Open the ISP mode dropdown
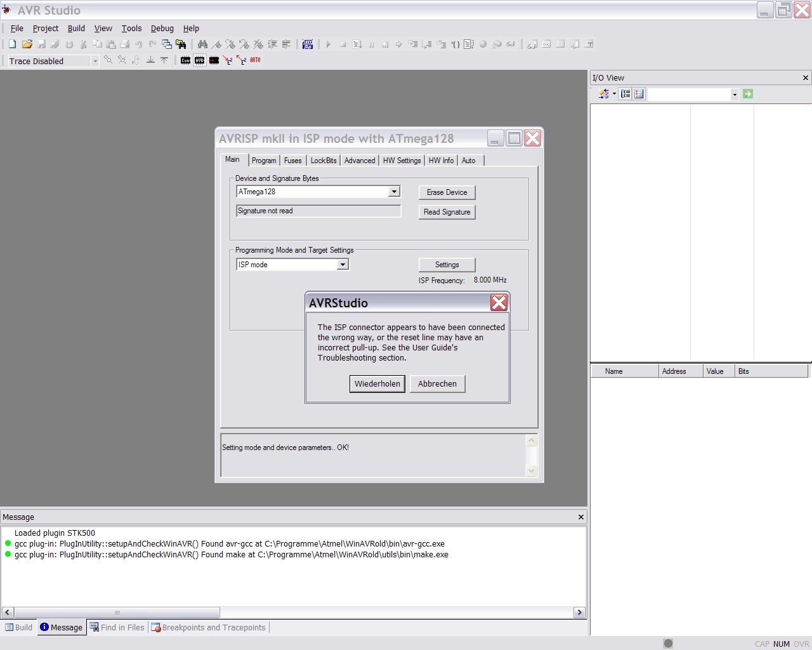Screen dimensions: 812x650 point(343,265)
